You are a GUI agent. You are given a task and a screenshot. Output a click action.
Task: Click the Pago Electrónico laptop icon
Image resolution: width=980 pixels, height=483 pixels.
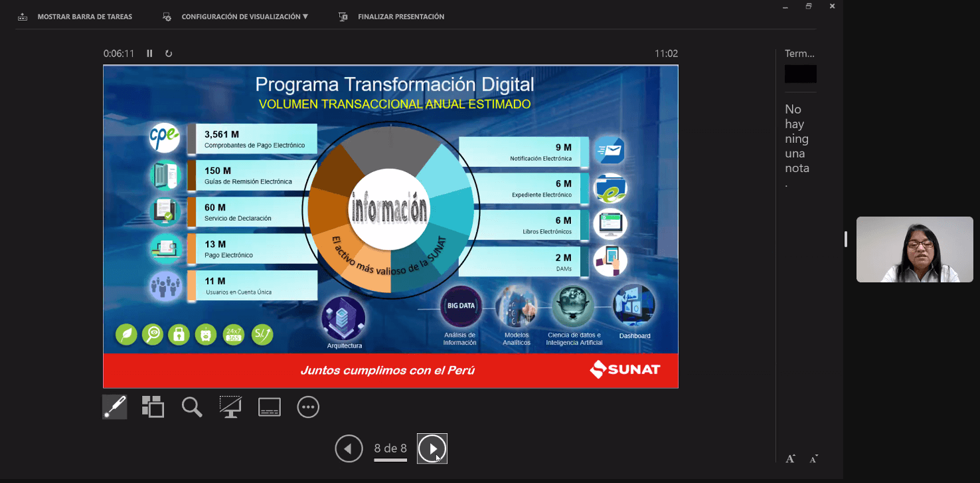click(x=164, y=249)
